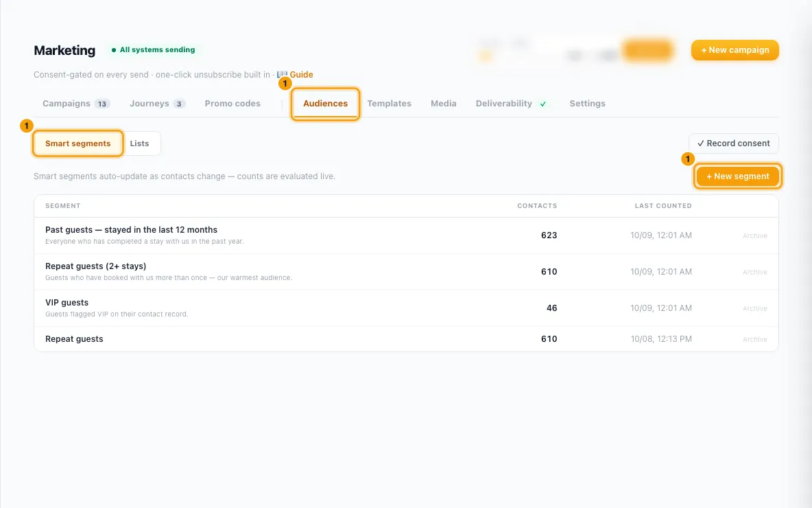Archive the VIP guests segment
Image resolution: width=812 pixels, height=508 pixels.
click(x=754, y=308)
